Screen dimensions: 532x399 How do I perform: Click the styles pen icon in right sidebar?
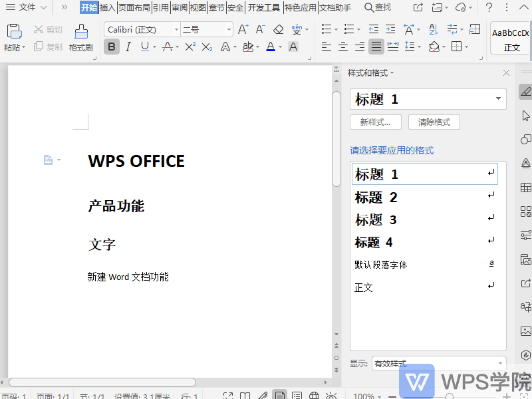coord(525,92)
